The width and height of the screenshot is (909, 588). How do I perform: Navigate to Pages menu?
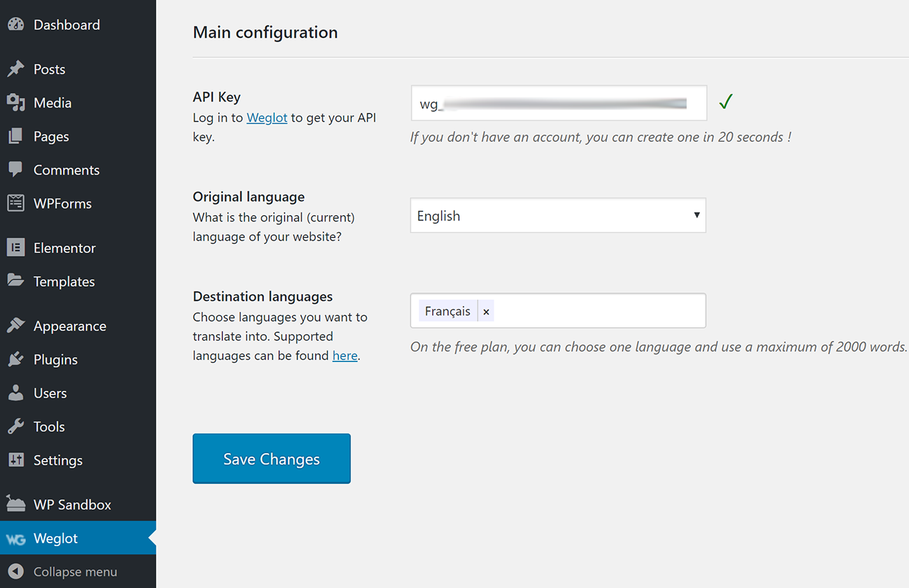tap(51, 136)
